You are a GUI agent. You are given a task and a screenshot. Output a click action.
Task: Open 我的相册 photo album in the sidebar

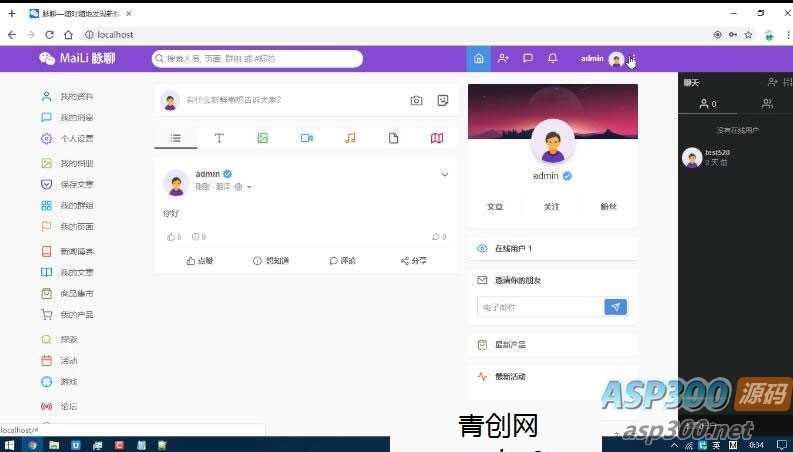click(67, 163)
